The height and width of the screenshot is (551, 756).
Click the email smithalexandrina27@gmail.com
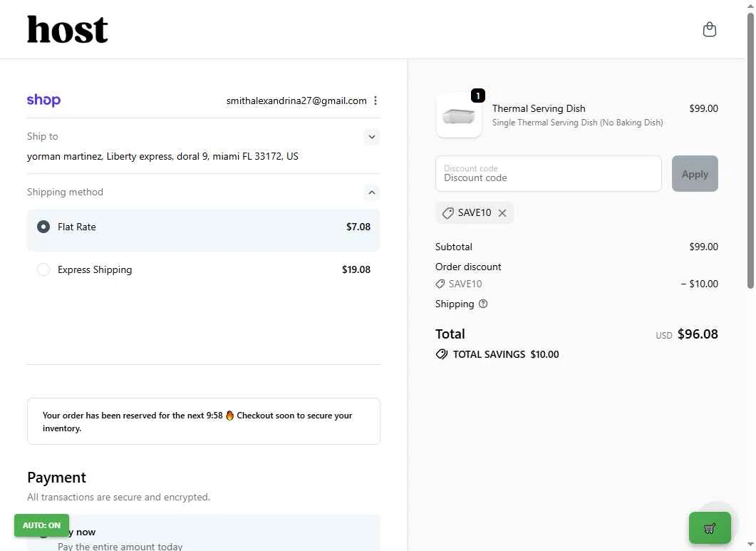(x=296, y=101)
